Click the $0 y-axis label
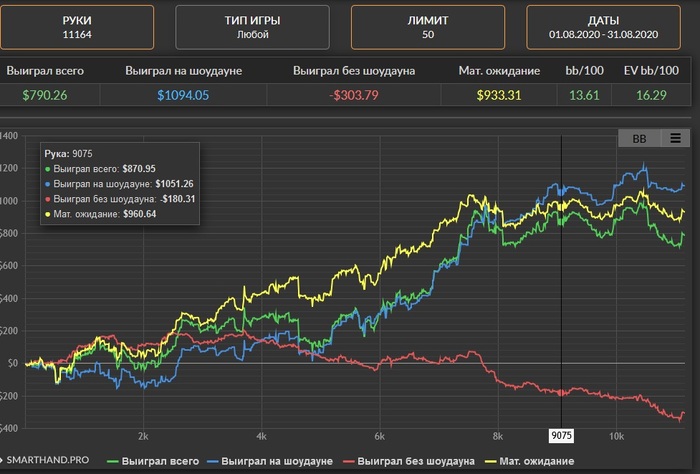Screen dimensions: 700x474 [12, 363]
